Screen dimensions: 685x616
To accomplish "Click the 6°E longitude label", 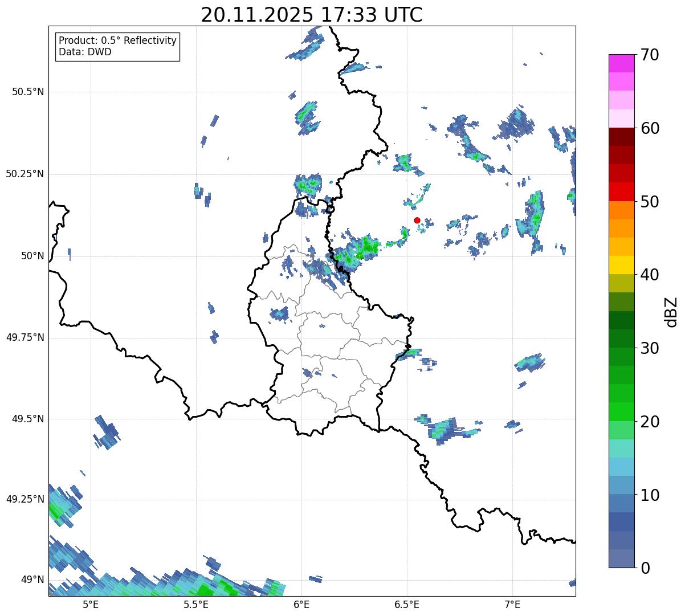I will 301,605.
